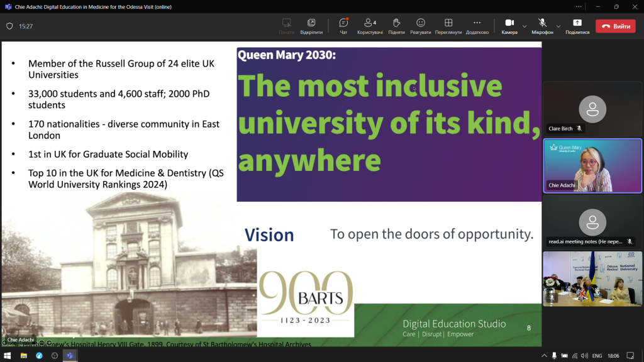Toggle the Камера camera on or off
Viewport: 644px width, 362px height.
[x=509, y=26]
